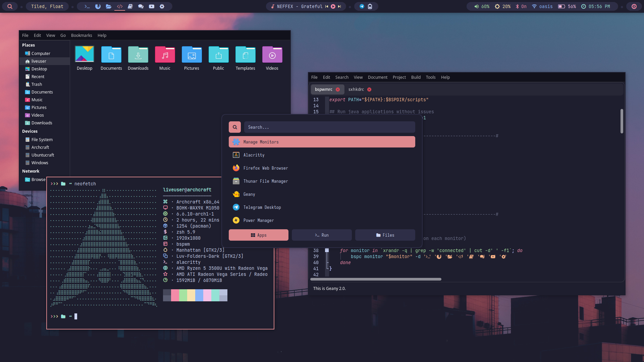Switch to the sxhkdrc tab
This screenshot has width=644, height=362.
(356, 89)
